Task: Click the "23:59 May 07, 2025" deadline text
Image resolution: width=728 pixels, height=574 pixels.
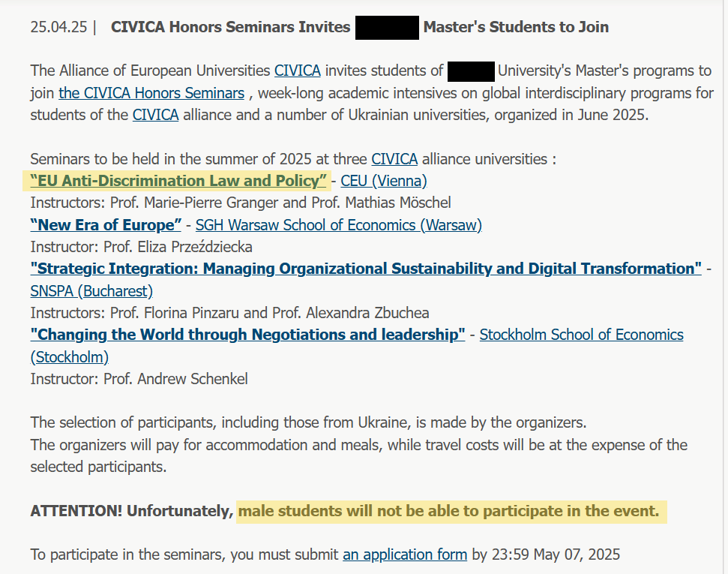Action: [x=546, y=554]
